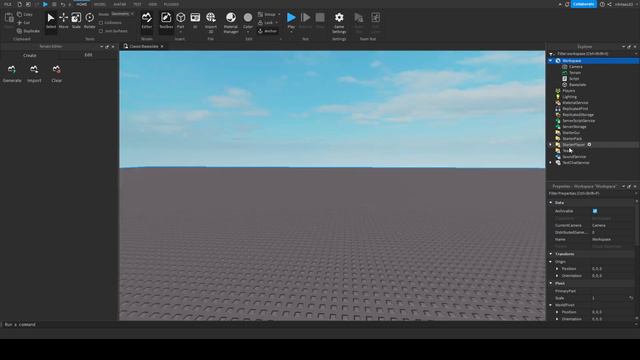This screenshot has width=640, height=360.
Task: Open the Part type dropdown arrow
Action: 180,31
